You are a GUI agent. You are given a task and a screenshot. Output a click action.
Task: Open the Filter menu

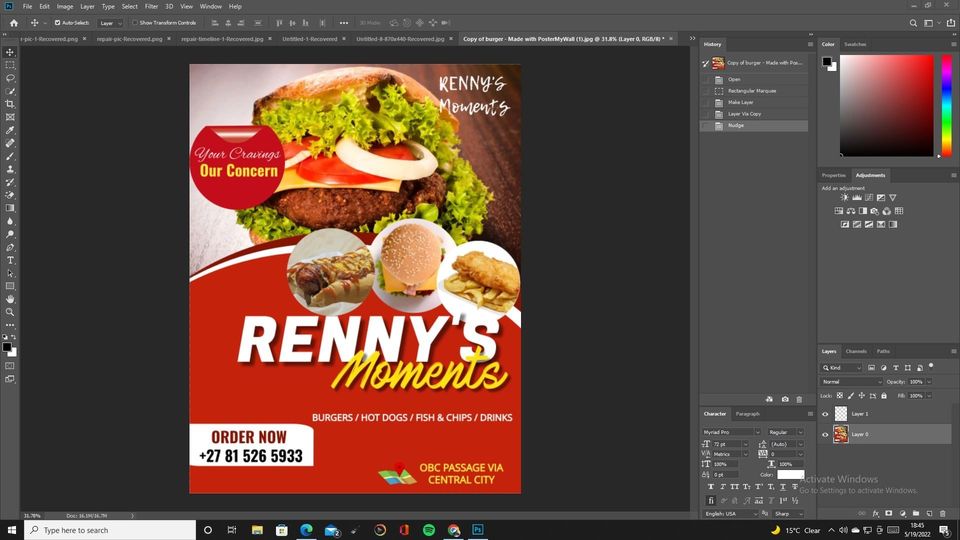(x=151, y=6)
